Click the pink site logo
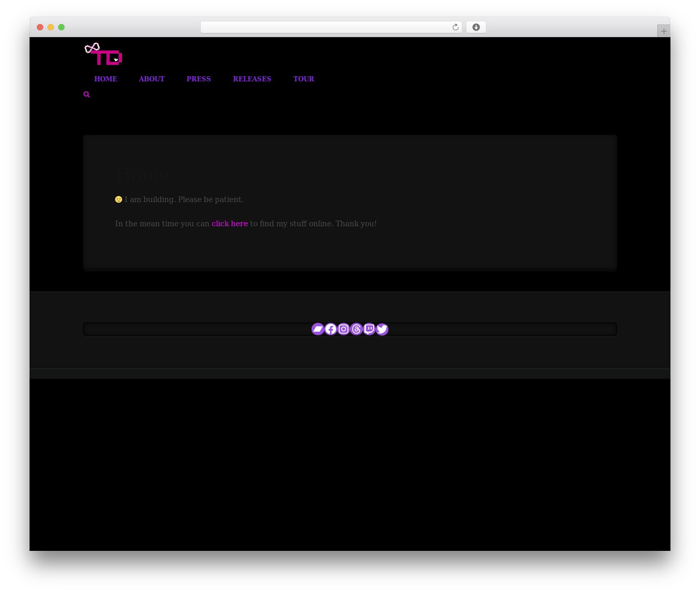This screenshot has height=593, width=700. [103, 54]
